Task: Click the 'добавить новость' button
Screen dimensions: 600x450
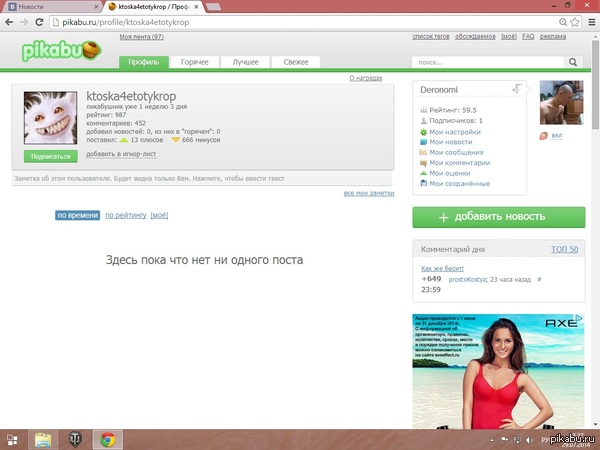Action: (498, 217)
